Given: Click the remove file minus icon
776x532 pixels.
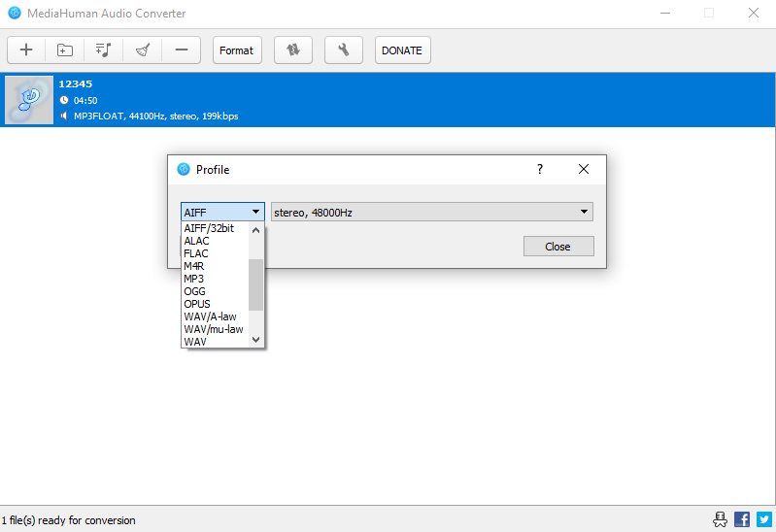Looking at the screenshot, I should pos(182,50).
